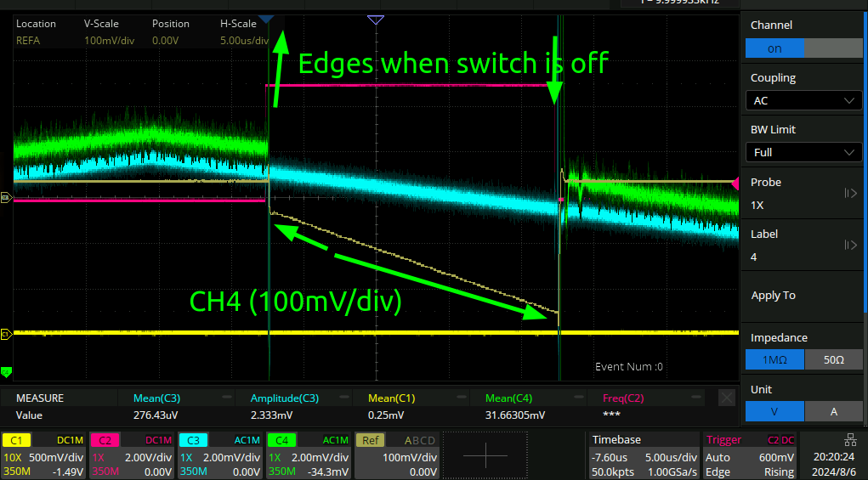Open the cyan C3 channel box
This screenshot has width=868, height=480.
pyautogui.click(x=219, y=455)
